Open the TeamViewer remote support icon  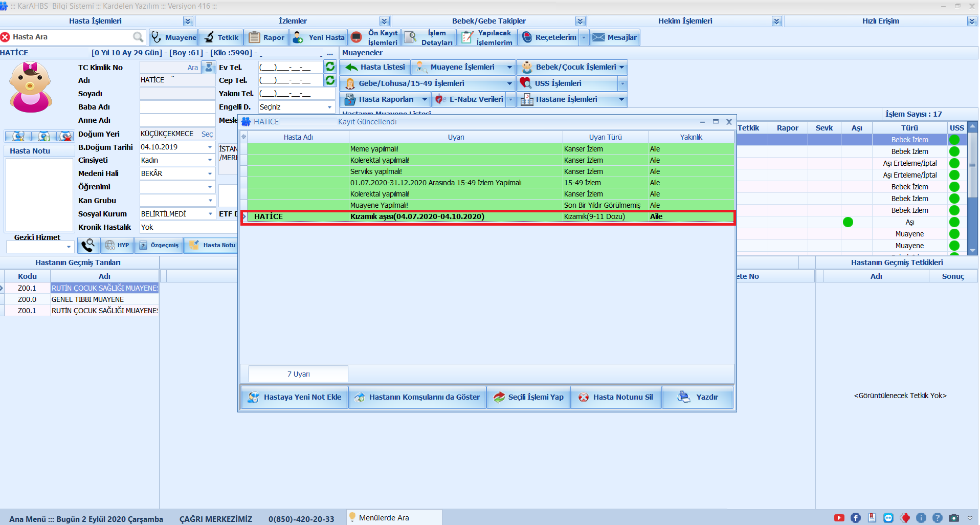coord(888,518)
